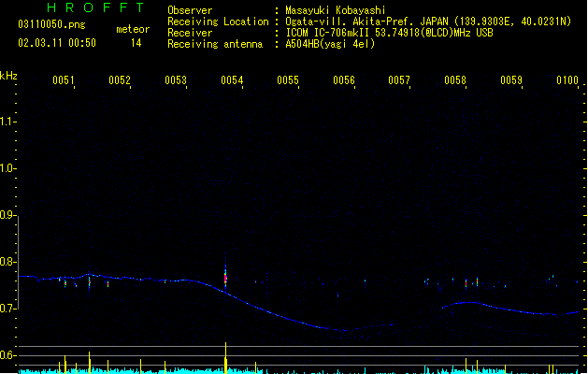The height and width of the screenshot is (374, 588).
Task: Select the file name 03110050.png
Action: click(x=51, y=24)
